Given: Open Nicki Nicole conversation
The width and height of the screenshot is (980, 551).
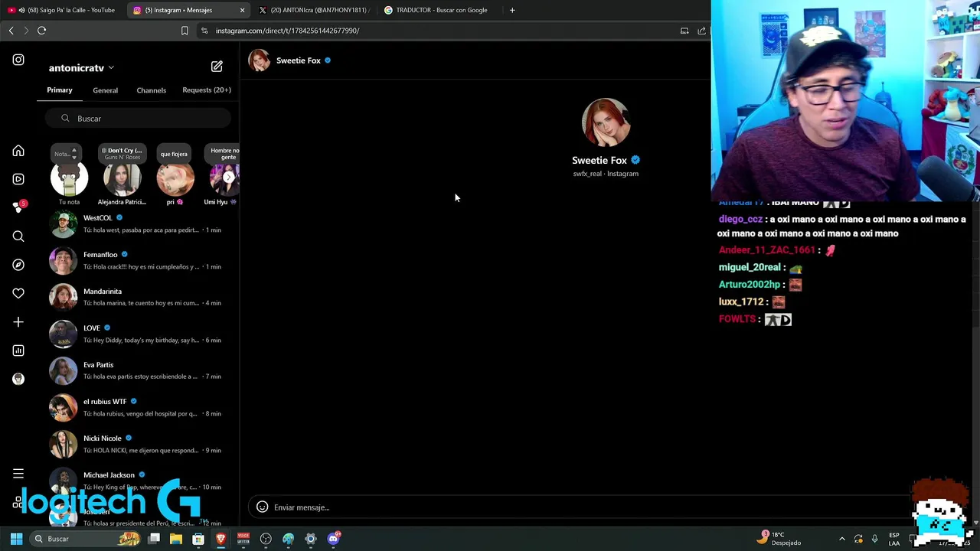Looking at the screenshot, I should (x=138, y=444).
